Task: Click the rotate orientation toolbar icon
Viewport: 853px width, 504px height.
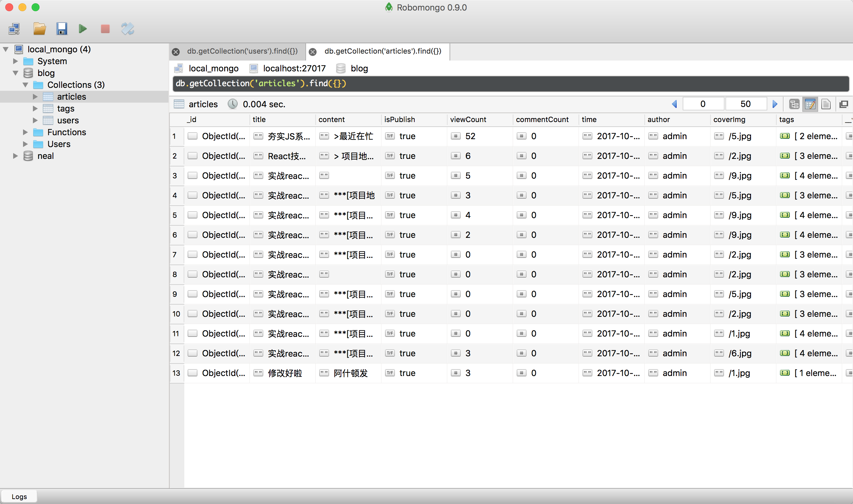Action: point(127,29)
